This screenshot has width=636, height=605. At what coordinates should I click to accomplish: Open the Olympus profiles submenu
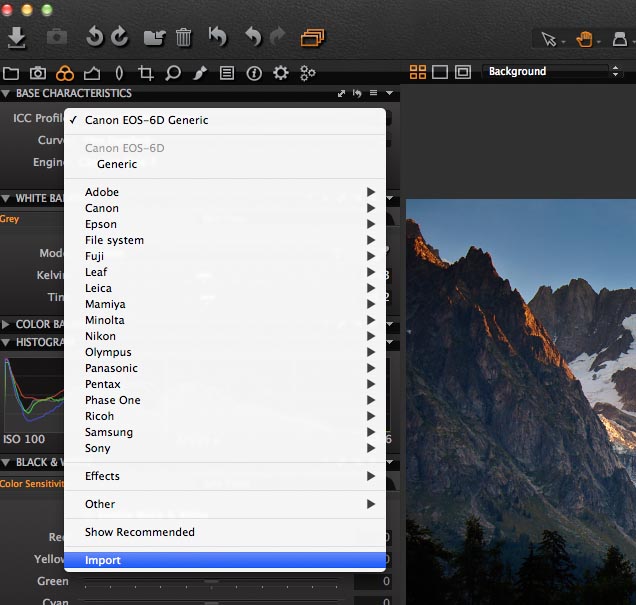(225, 352)
